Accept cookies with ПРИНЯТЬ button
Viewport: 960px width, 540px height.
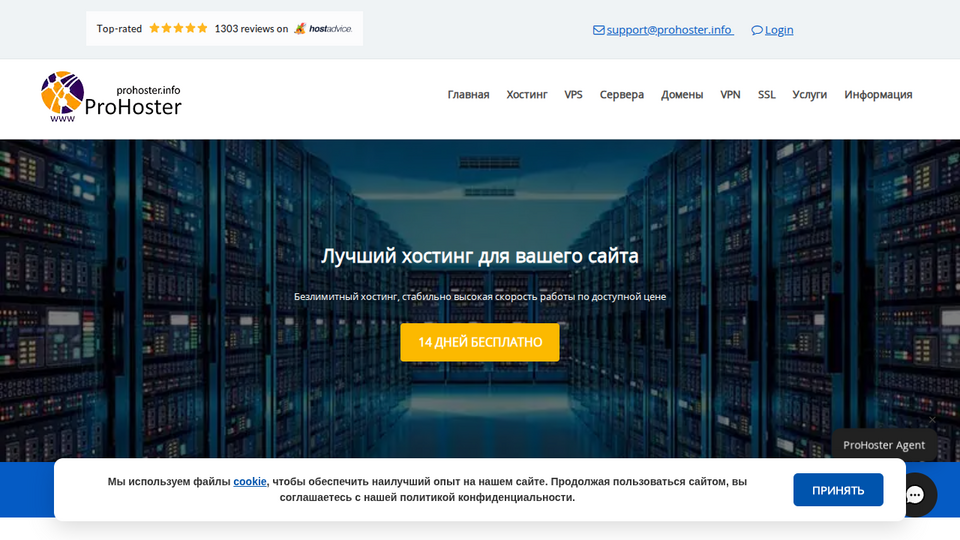tap(838, 490)
